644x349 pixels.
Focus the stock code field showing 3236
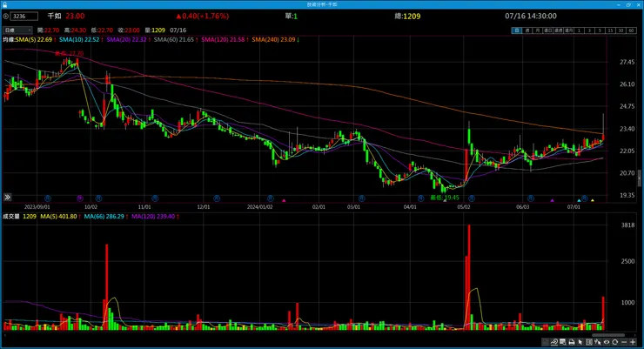coord(24,17)
